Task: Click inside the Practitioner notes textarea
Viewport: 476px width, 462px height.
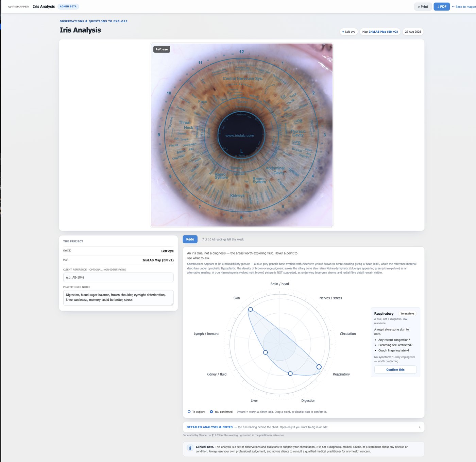Action: coord(118,298)
